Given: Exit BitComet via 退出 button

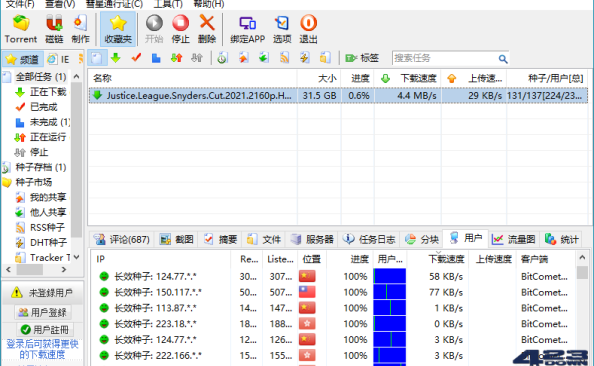Looking at the screenshot, I should pyautogui.click(x=308, y=29).
